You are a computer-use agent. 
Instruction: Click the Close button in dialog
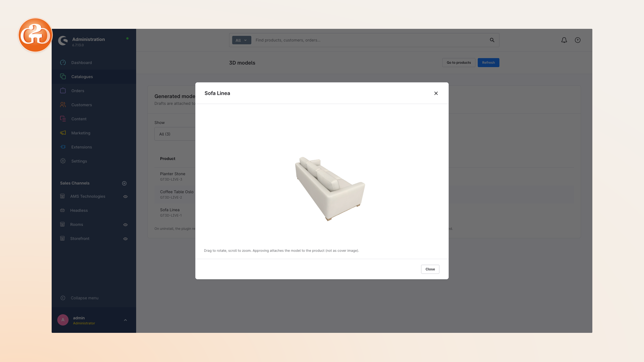click(x=430, y=269)
